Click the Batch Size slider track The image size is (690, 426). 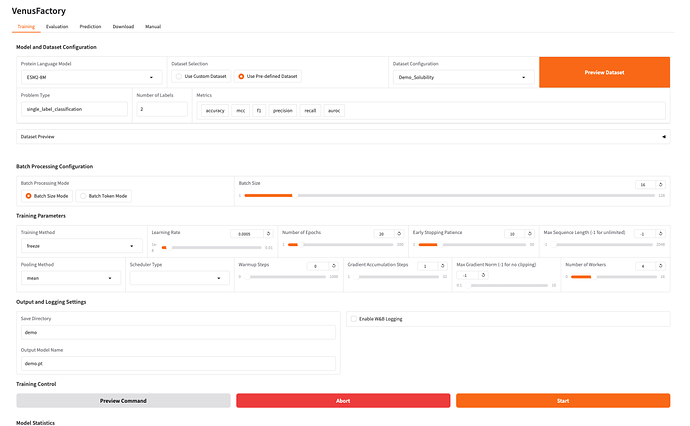[450, 196]
